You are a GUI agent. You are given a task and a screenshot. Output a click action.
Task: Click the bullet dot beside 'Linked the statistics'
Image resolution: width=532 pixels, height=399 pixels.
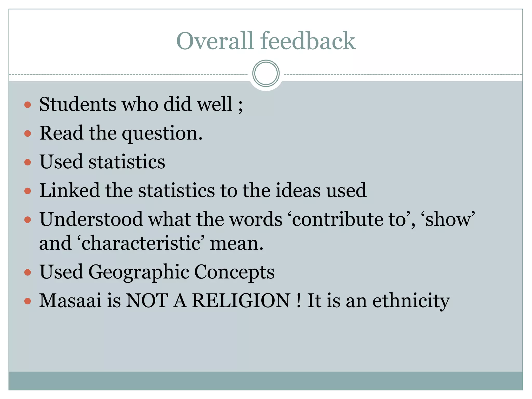[x=28, y=191]
